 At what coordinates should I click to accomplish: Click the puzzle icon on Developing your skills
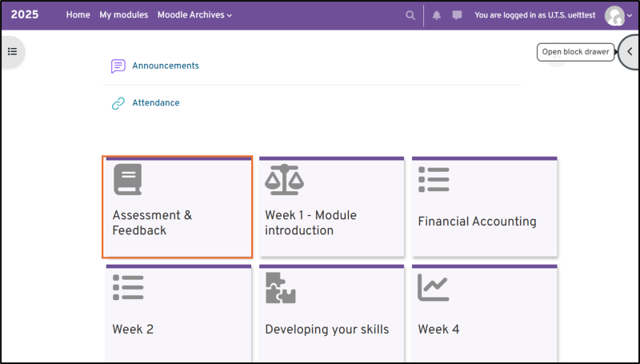point(280,288)
